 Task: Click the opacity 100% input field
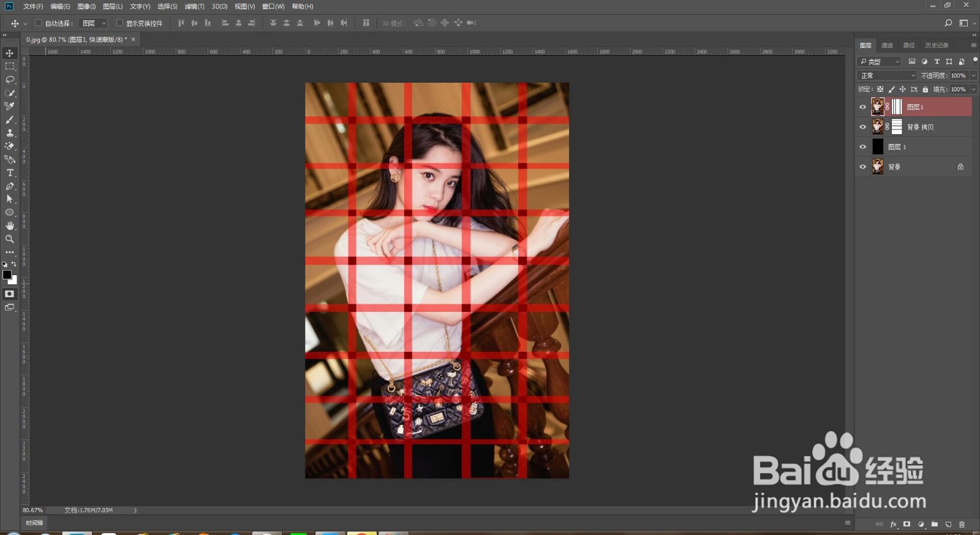pos(959,75)
